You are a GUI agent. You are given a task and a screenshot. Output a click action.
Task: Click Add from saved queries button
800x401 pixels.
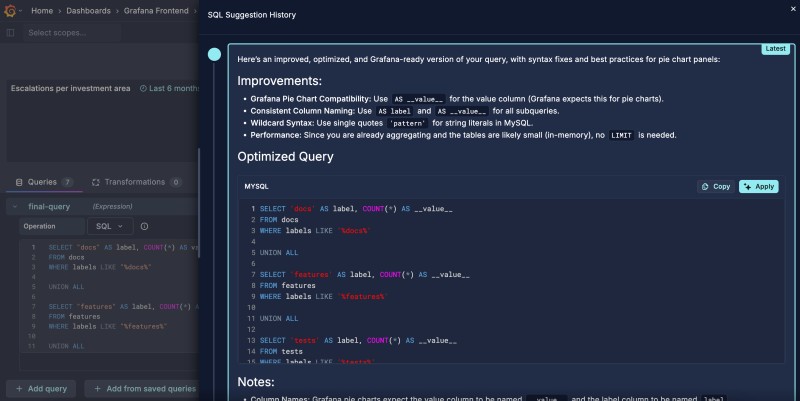143,388
